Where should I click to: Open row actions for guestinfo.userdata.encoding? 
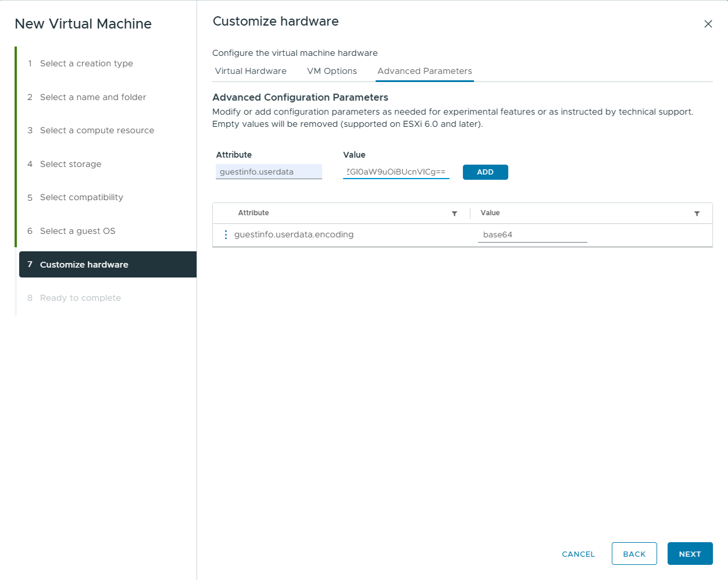pyautogui.click(x=226, y=234)
